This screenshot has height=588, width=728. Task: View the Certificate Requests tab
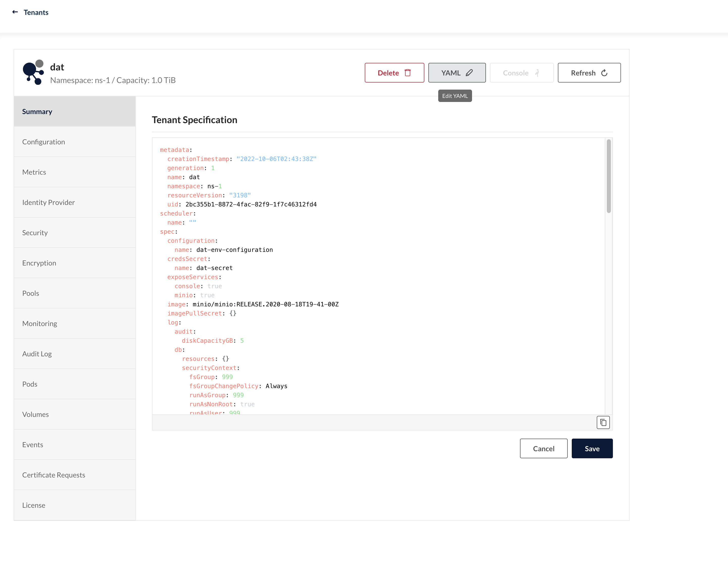click(54, 475)
